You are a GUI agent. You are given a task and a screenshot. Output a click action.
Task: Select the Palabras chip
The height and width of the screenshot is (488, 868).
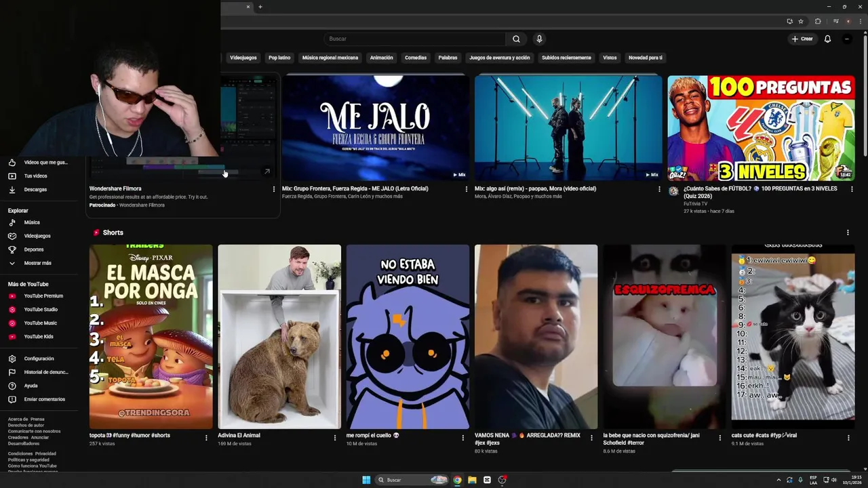tap(448, 58)
